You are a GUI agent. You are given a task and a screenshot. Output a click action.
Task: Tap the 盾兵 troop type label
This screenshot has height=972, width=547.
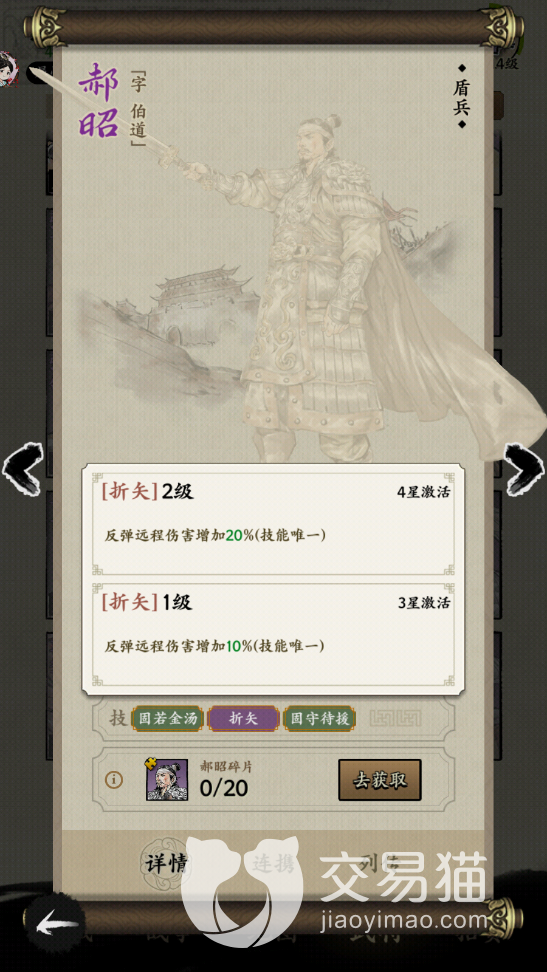pyautogui.click(x=461, y=97)
